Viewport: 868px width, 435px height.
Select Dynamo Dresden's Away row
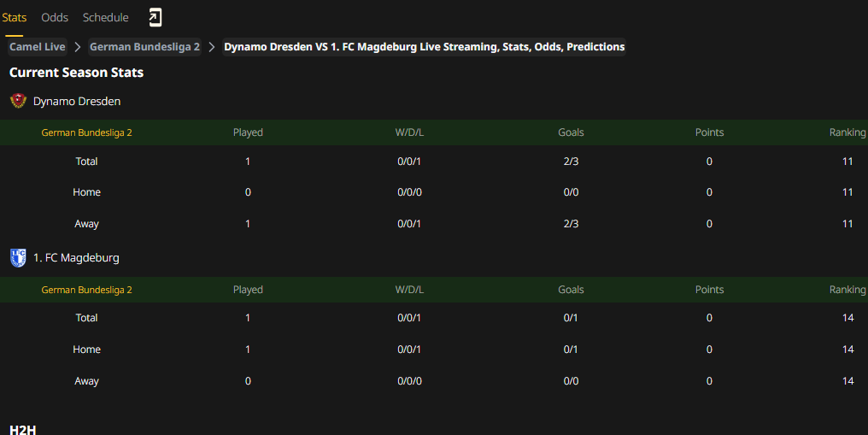[434, 224]
